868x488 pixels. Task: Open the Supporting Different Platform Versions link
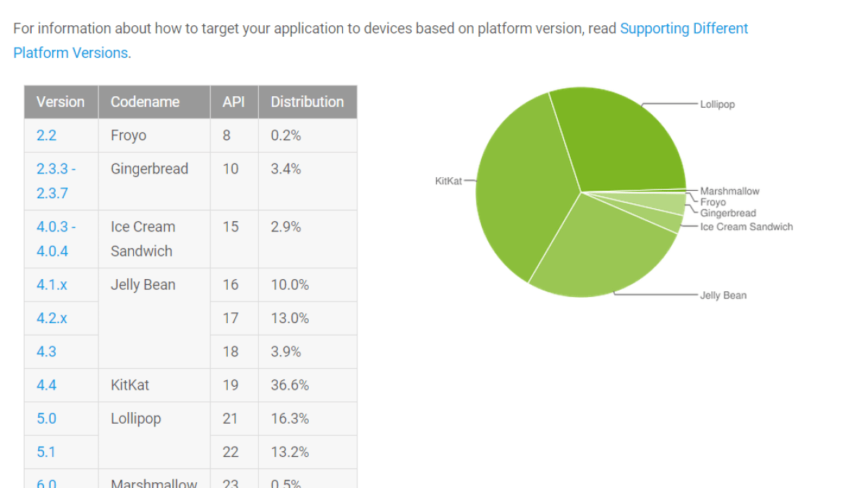click(x=684, y=29)
